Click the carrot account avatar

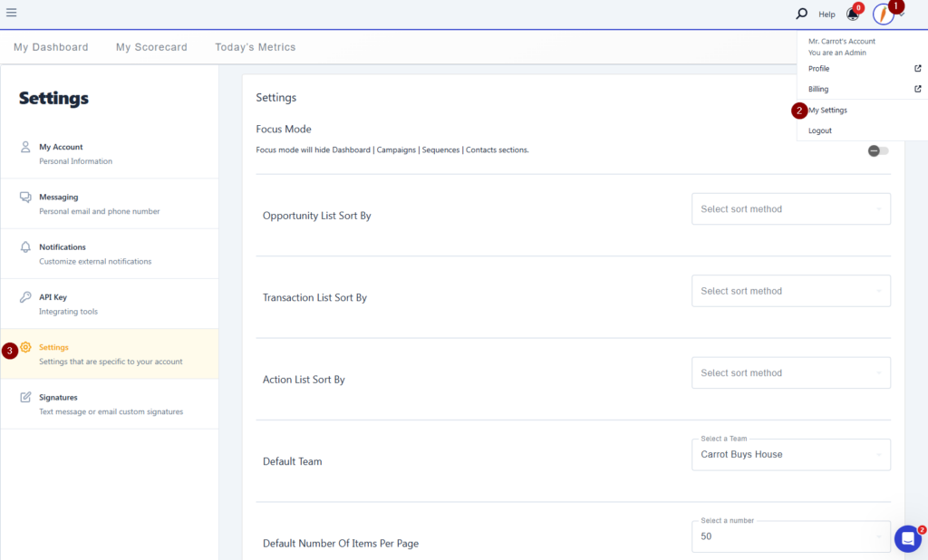click(x=883, y=14)
